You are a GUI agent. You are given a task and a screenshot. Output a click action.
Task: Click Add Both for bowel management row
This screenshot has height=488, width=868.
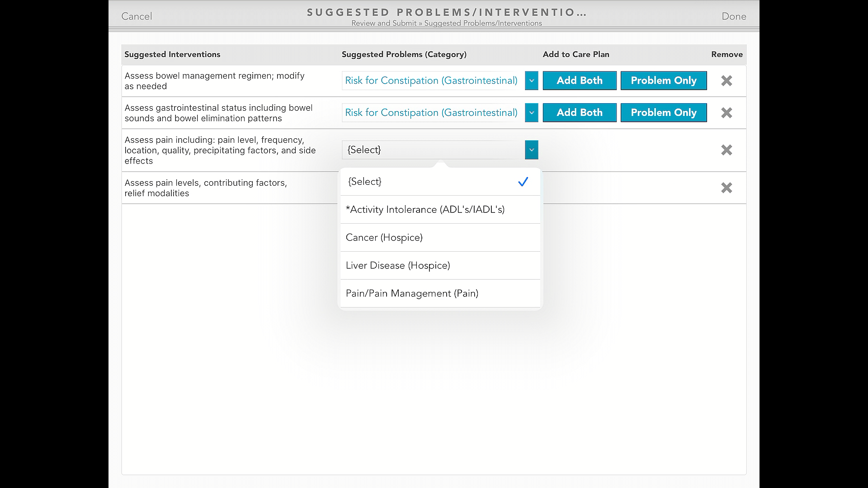coord(579,81)
